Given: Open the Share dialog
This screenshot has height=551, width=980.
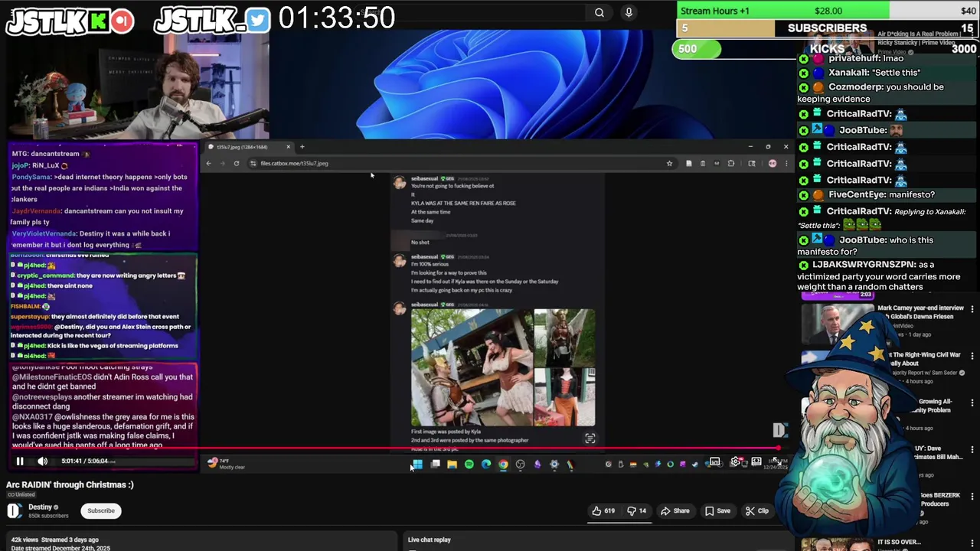Looking at the screenshot, I should (x=675, y=510).
